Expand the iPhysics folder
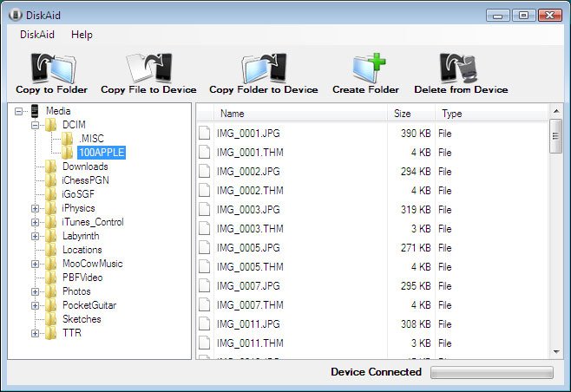571x392 pixels. click(35, 208)
